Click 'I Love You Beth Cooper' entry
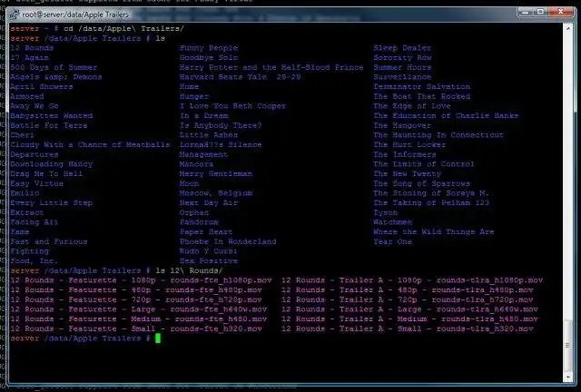This screenshot has height=392, width=581. click(232, 106)
